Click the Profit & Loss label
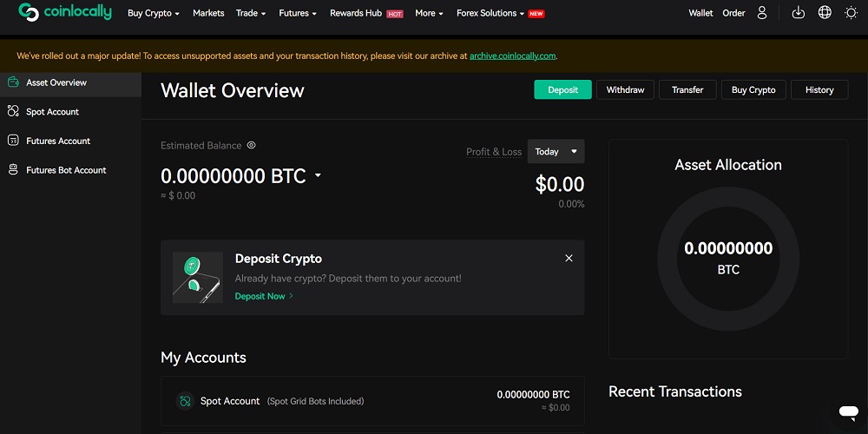868x434 pixels. [494, 152]
